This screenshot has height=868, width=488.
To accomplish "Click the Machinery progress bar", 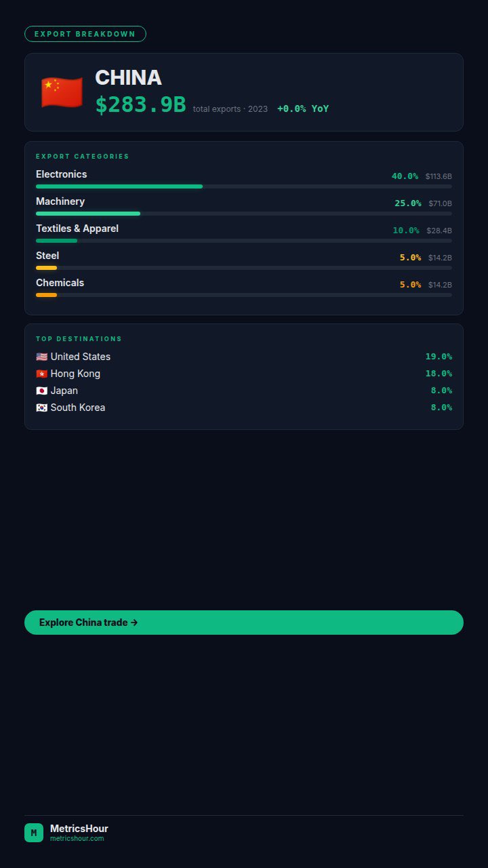I will pos(243,214).
